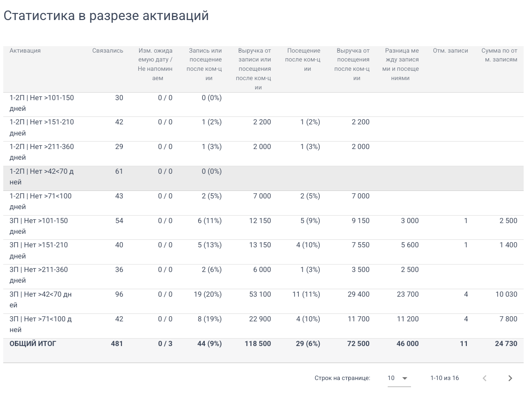The image size is (532, 394).
Task: Click total difference value 46 000
Action: coord(407,343)
